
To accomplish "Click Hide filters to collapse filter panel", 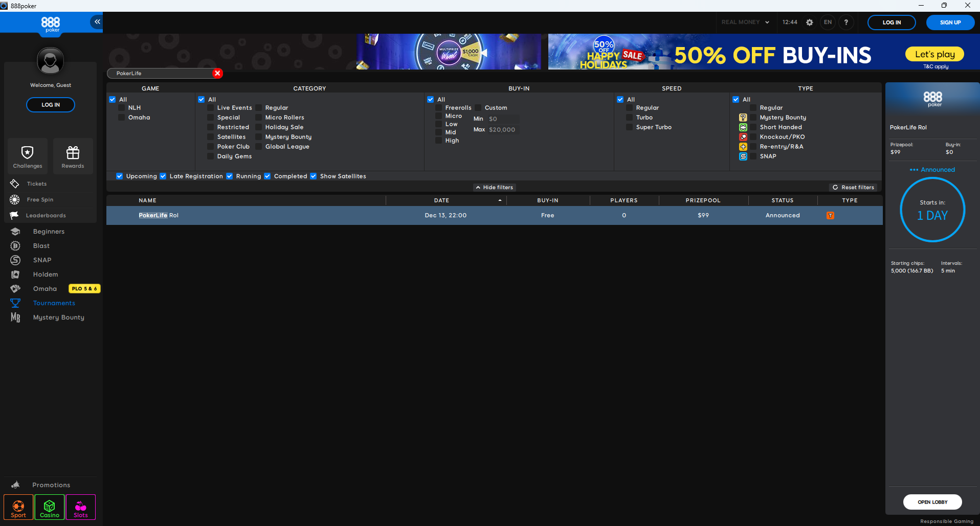I will click(x=494, y=187).
